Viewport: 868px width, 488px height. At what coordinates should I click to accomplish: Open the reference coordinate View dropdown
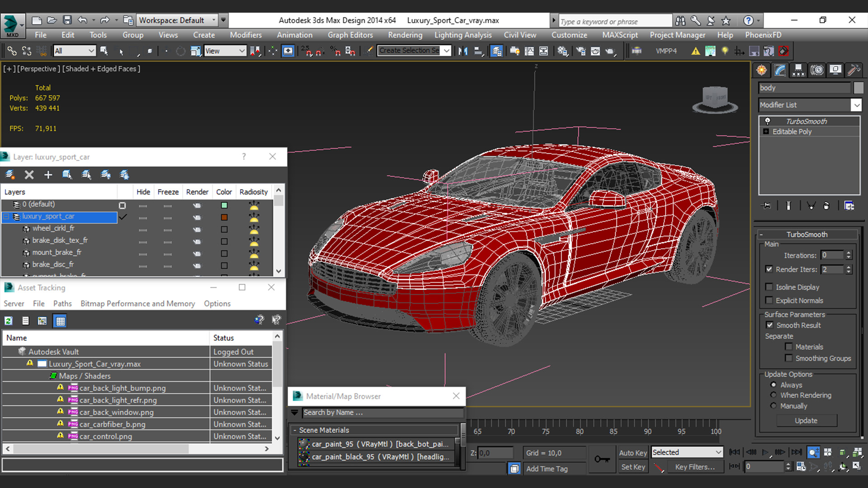pyautogui.click(x=225, y=51)
